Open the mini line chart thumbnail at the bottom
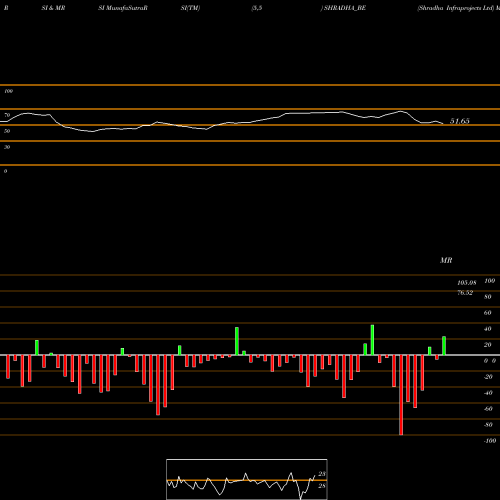Image resolution: width=500 pixels, height=500 pixels. [x=247, y=479]
